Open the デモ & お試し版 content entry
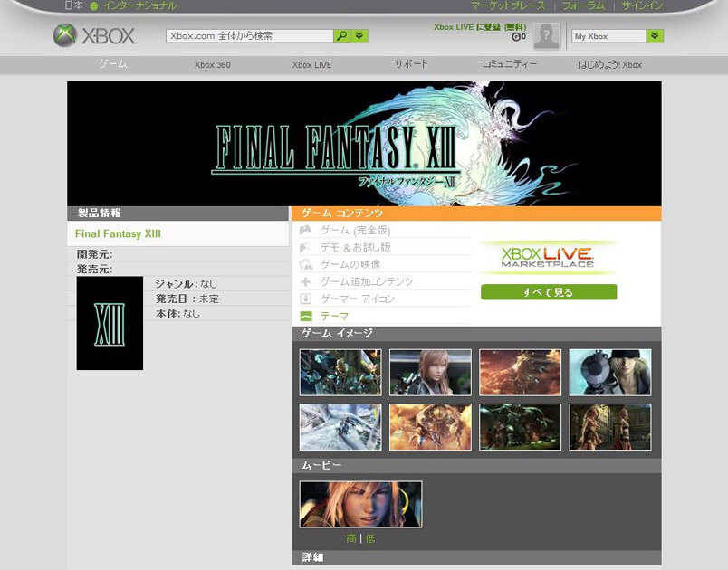728x570 pixels. pos(356,247)
